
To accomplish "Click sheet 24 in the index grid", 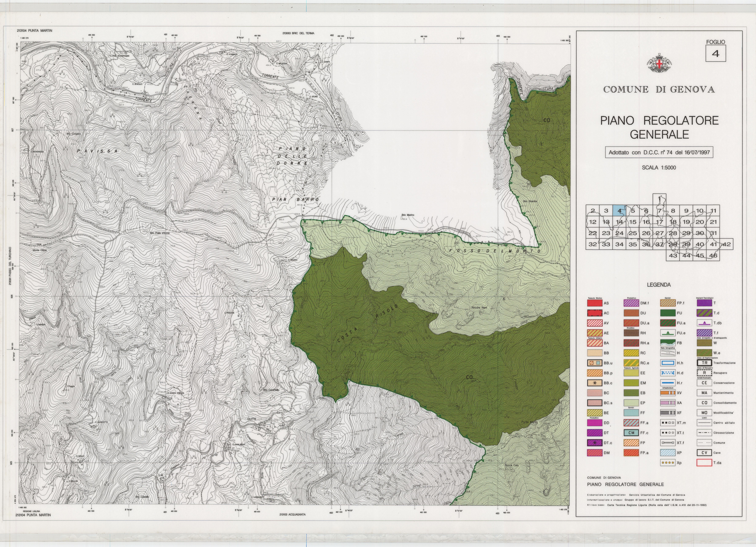I will 619,233.
